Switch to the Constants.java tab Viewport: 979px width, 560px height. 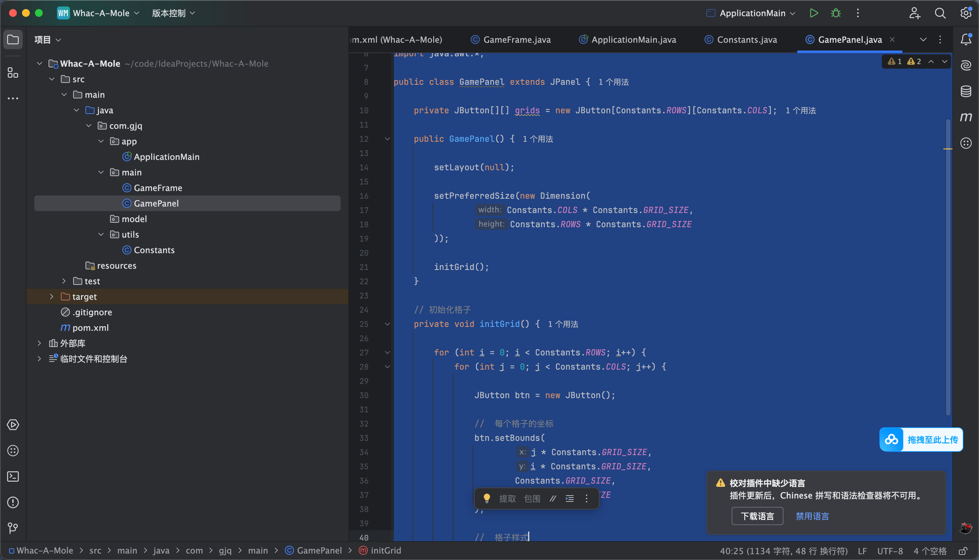click(x=741, y=39)
